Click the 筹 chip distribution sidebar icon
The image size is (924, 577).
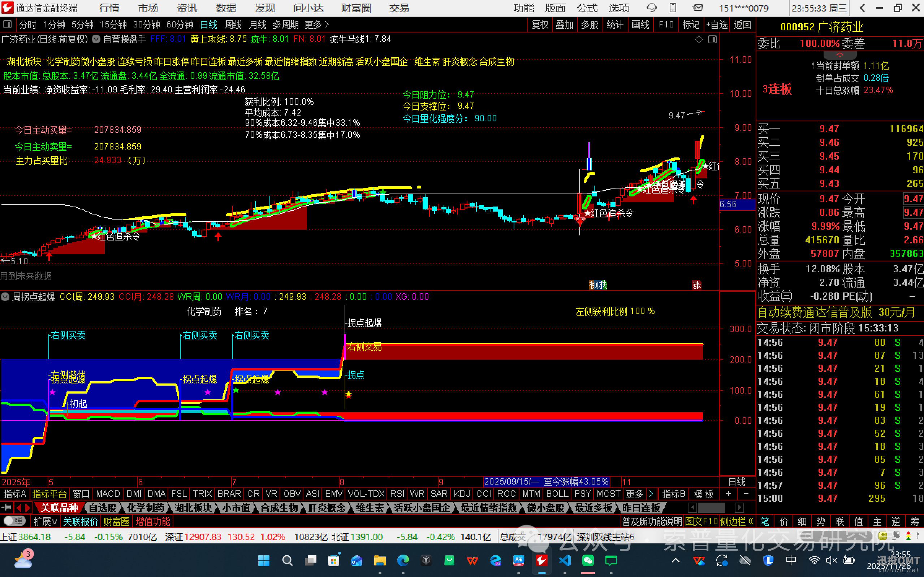click(914, 521)
